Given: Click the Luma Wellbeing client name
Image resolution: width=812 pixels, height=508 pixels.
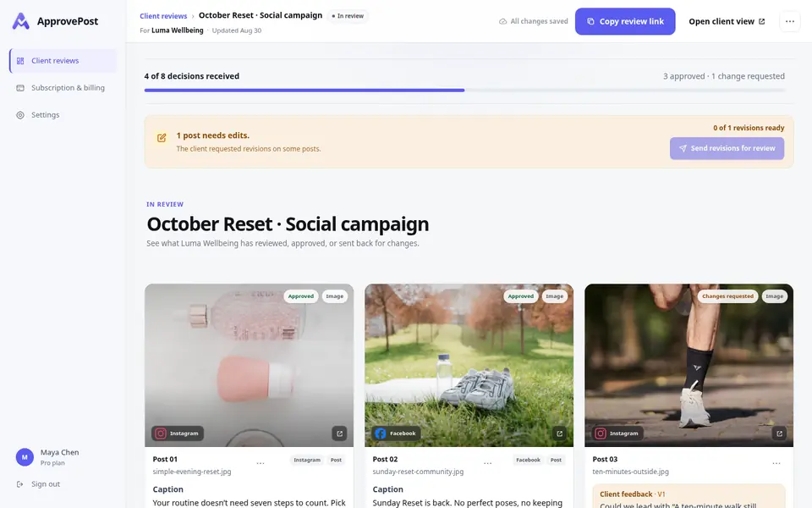Looking at the screenshot, I should coord(177,30).
